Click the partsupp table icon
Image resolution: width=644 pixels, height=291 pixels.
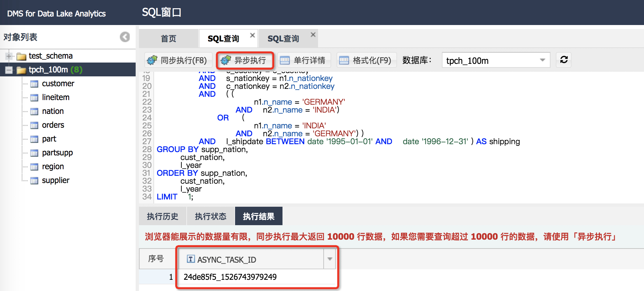[x=34, y=153]
